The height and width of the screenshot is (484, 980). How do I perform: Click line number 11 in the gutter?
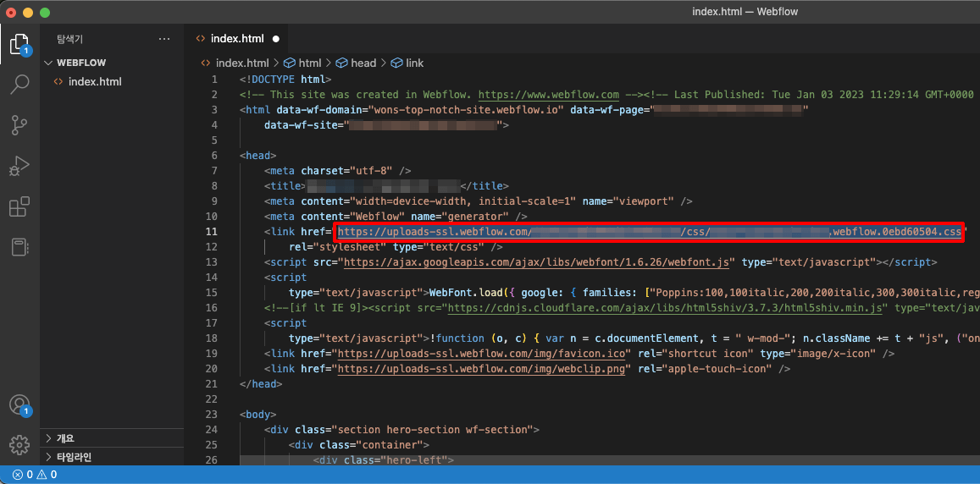click(212, 232)
